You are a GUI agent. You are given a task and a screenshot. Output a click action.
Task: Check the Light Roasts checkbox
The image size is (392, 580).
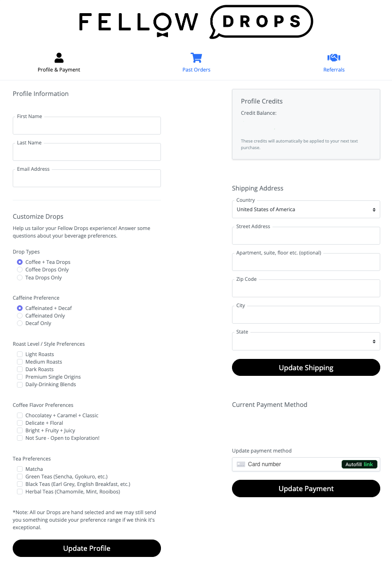tap(20, 354)
